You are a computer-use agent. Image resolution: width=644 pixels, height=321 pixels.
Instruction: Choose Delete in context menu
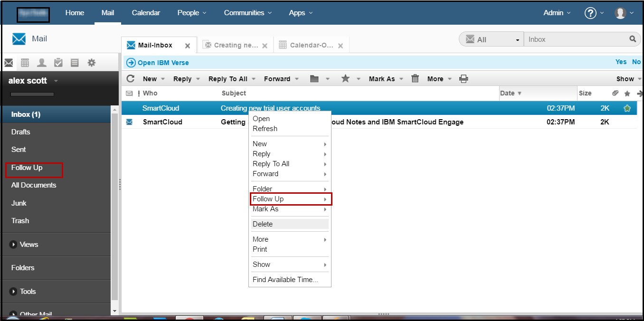[290, 224]
